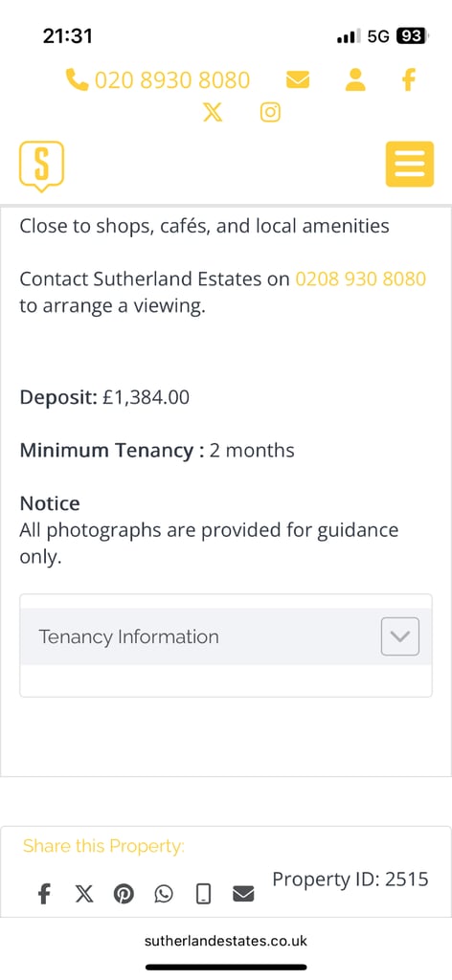Tap the Property ID: 2515 text

[350, 880]
